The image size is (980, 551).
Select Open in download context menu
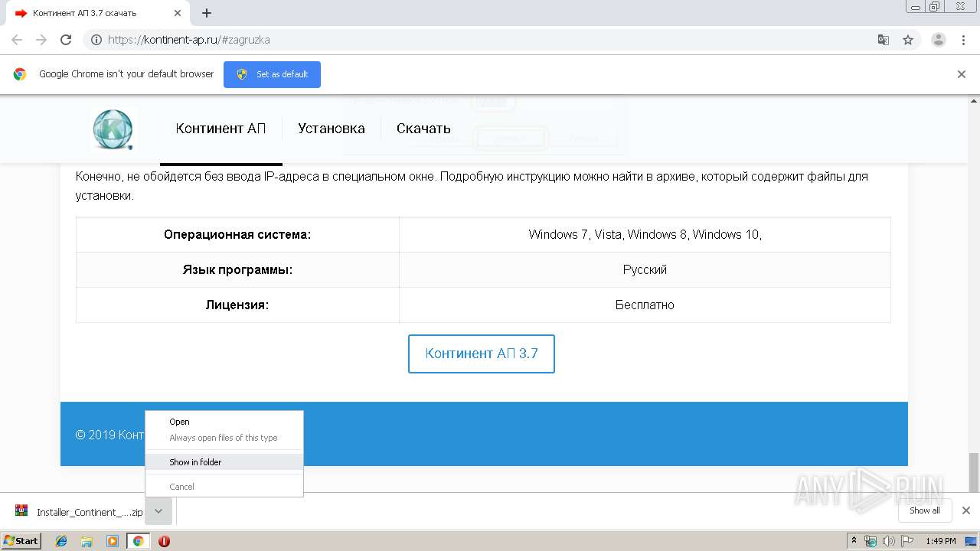pyautogui.click(x=224, y=422)
